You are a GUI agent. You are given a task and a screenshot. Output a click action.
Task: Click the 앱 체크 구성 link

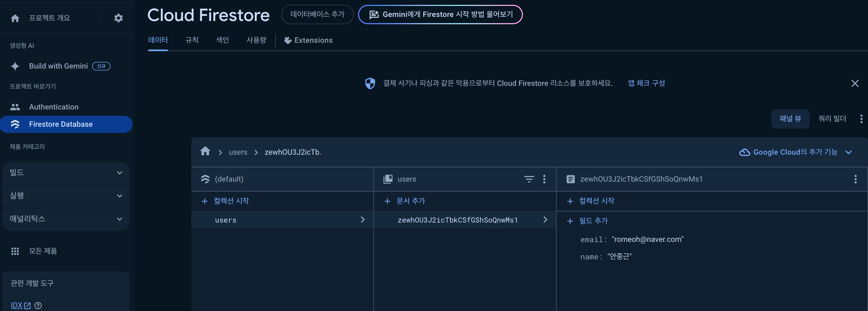point(646,83)
